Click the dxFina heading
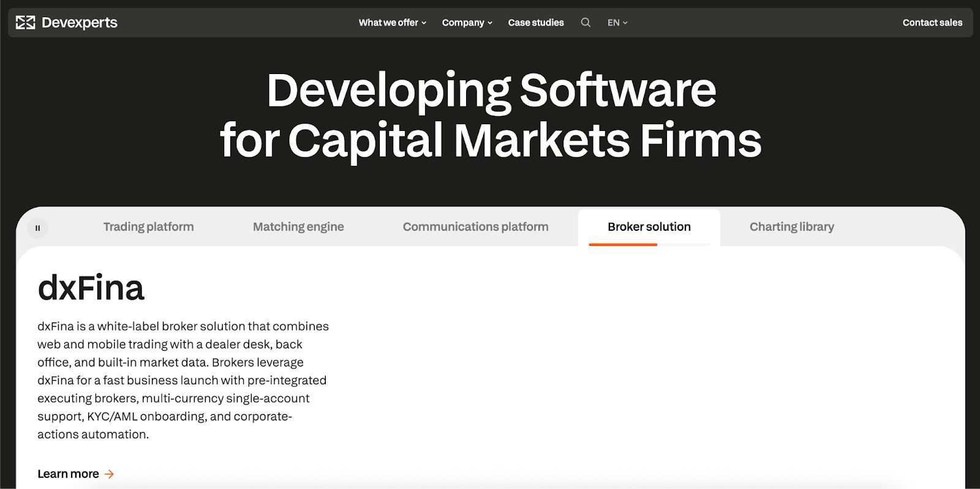The image size is (980, 489). (91, 288)
